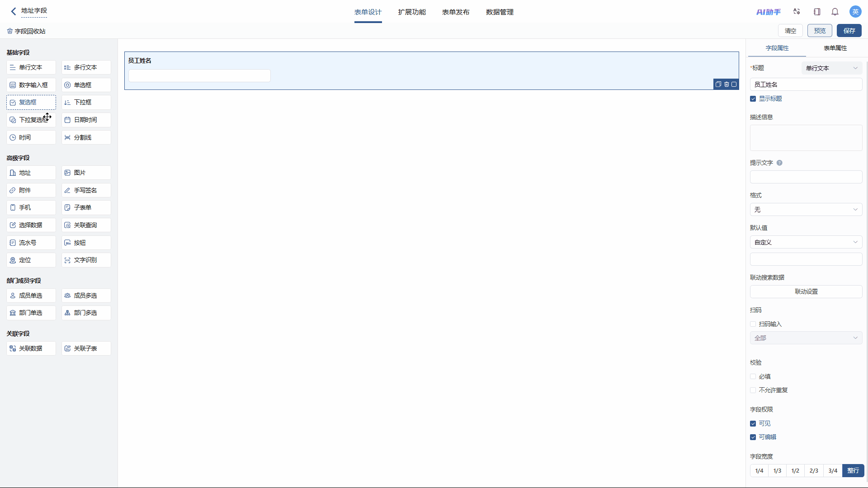The width and height of the screenshot is (868, 488).
Task: Go back using the arrow beside 地址字段
Action: [x=14, y=11]
